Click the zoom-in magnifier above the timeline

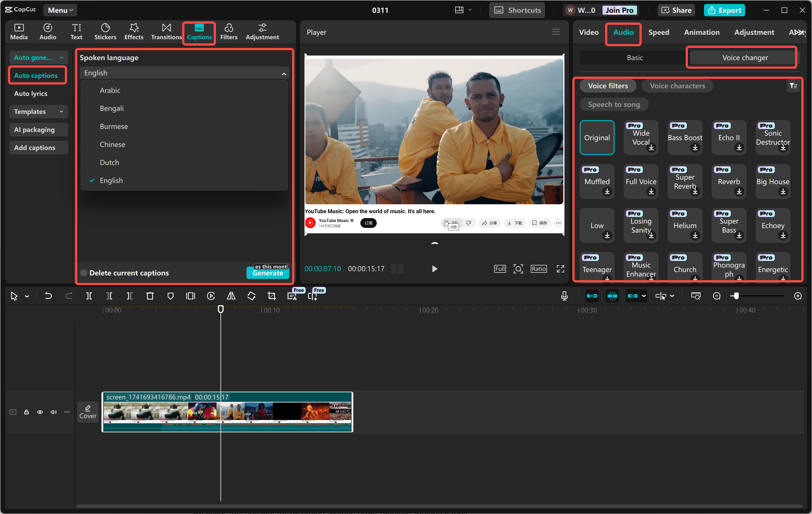(x=798, y=296)
